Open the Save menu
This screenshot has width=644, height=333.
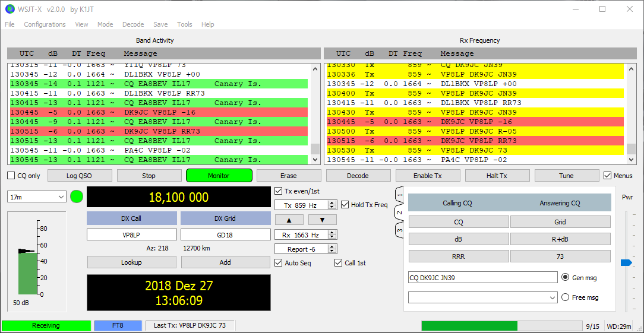tap(160, 24)
